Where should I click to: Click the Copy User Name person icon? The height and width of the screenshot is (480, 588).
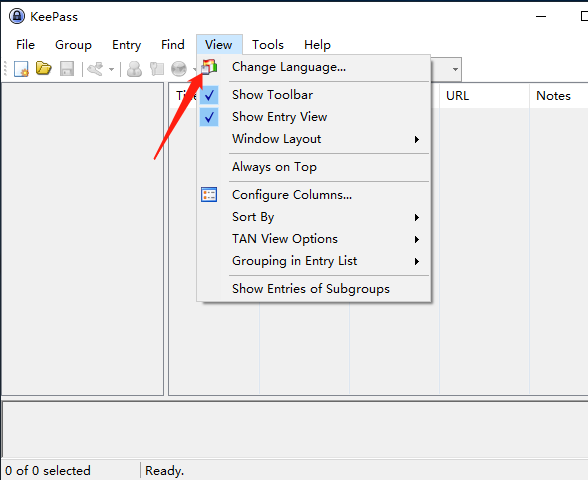[x=134, y=69]
